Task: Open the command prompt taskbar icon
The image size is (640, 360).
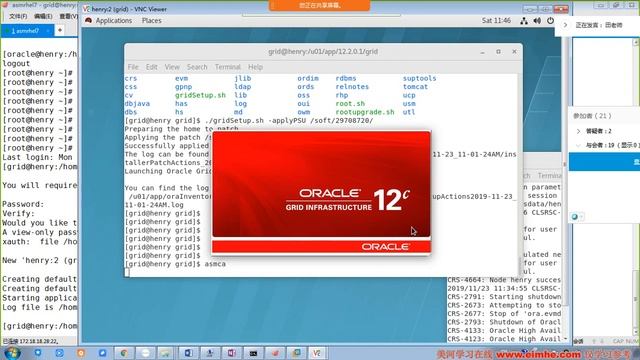Action: pyautogui.click(x=253, y=353)
